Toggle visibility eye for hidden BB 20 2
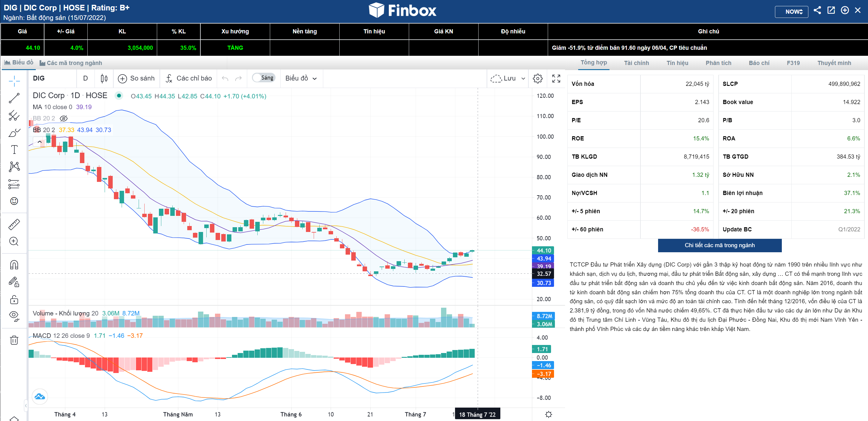This screenshot has height=421, width=868. pos(63,118)
